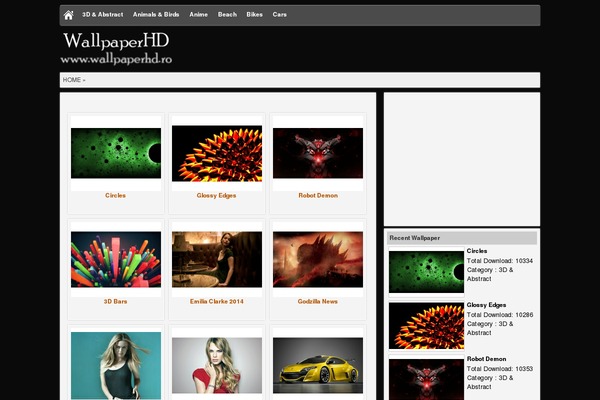Go to the home page icon
This screenshot has height=400, width=600.
coord(68,15)
